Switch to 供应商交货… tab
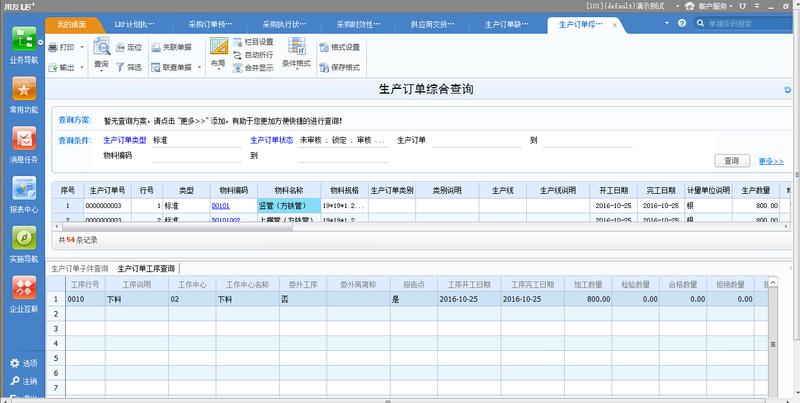 (x=433, y=24)
